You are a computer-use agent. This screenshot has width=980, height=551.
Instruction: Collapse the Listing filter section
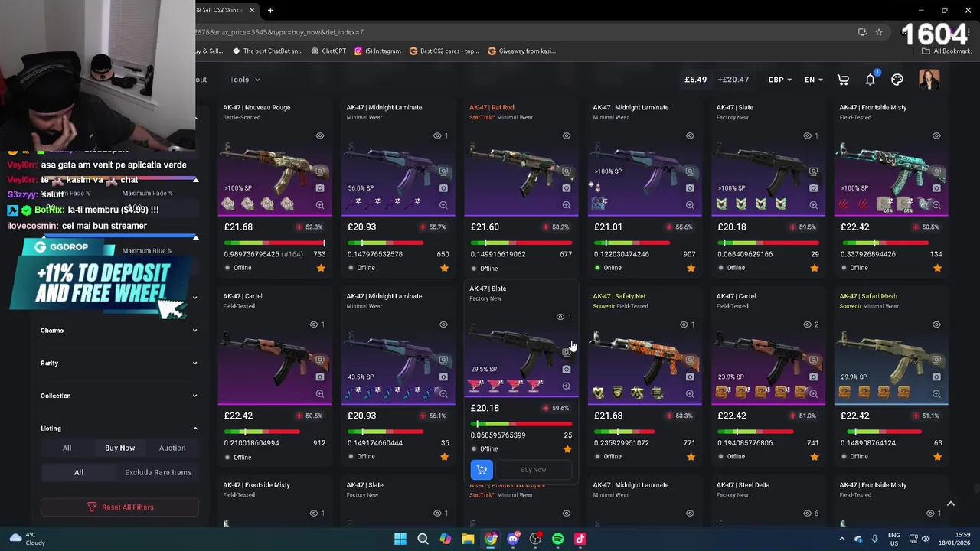119,429
